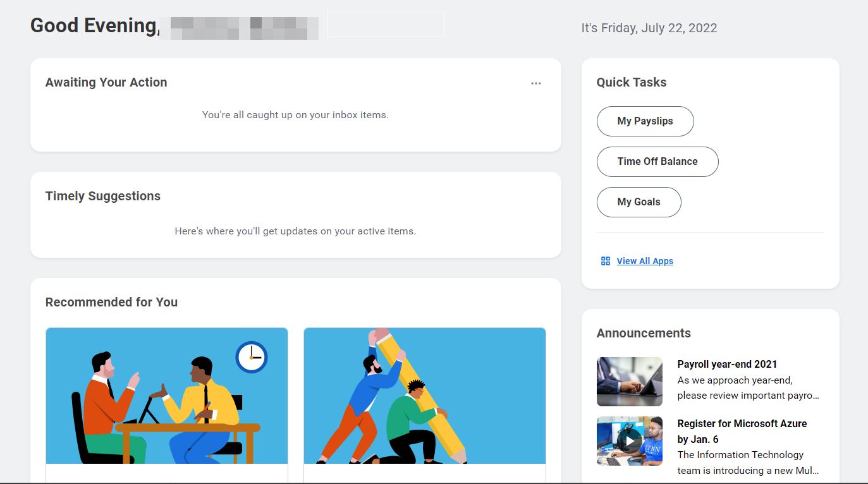Screen dimensions: 868x484
Task: Click the grid icon beside View All Apps
Action: click(x=606, y=261)
